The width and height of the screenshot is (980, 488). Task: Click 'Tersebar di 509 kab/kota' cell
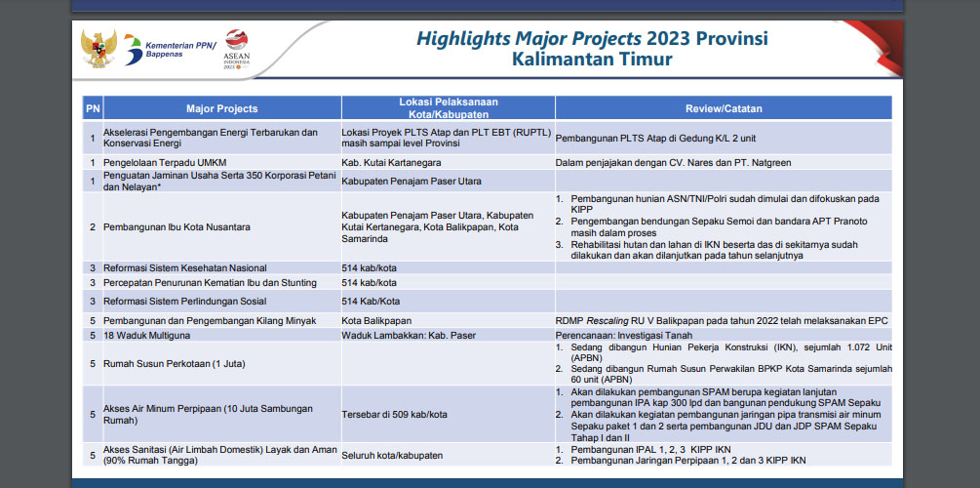coord(448,414)
